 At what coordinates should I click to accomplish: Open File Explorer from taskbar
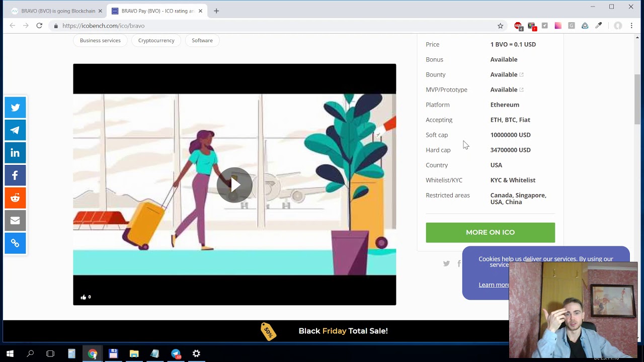coord(134,354)
